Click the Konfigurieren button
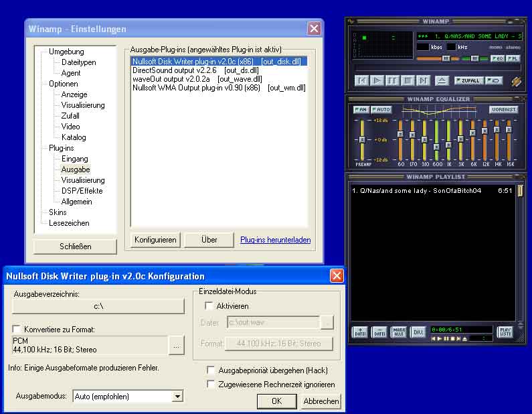Image resolution: width=532 pixels, height=414 pixels. (x=155, y=240)
